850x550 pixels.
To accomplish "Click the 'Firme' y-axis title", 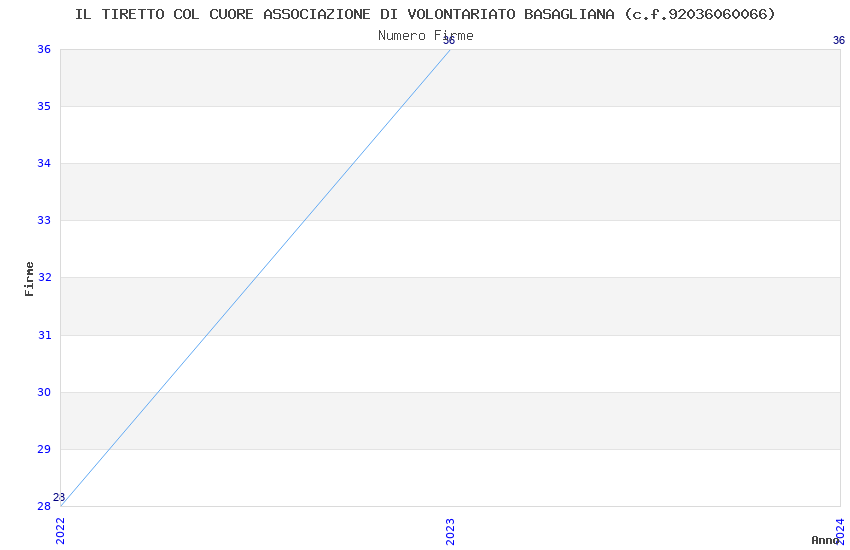I will [29, 279].
